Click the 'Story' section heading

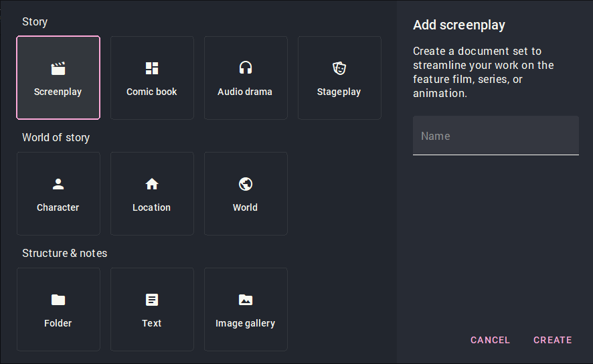[35, 22]
